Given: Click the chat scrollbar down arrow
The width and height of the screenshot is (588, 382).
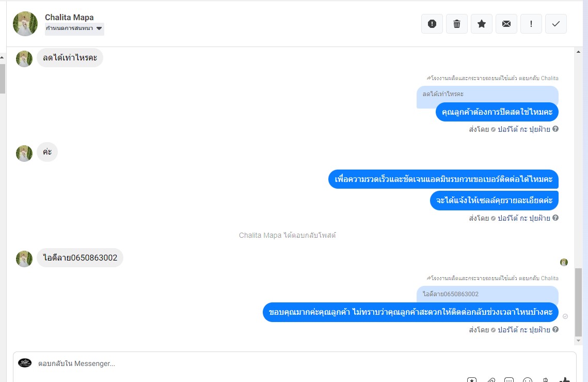Looking at the screenshot, I should pyautogui.click(x=578, y=341).
